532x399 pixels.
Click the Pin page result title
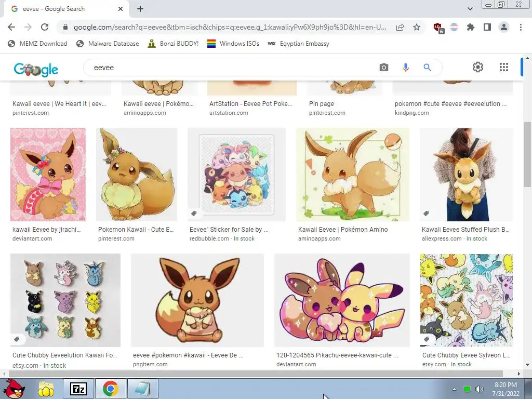coord(321,104)
